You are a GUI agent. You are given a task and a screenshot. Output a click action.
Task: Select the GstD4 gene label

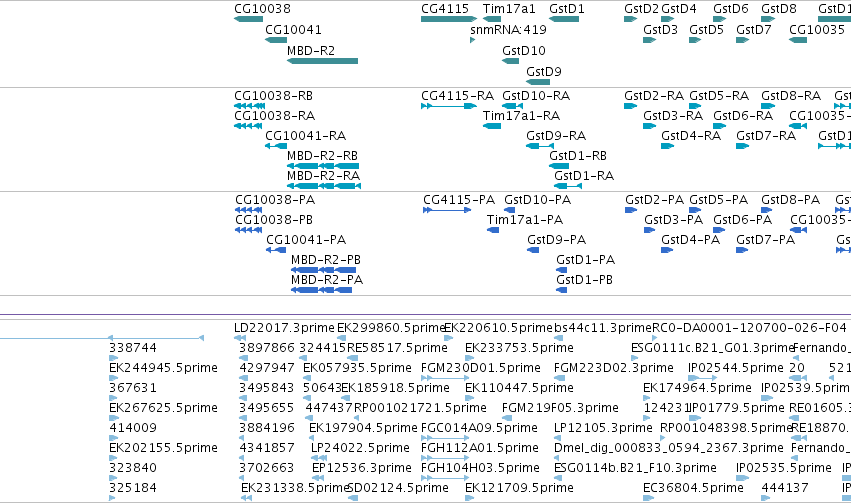[678, 9]
